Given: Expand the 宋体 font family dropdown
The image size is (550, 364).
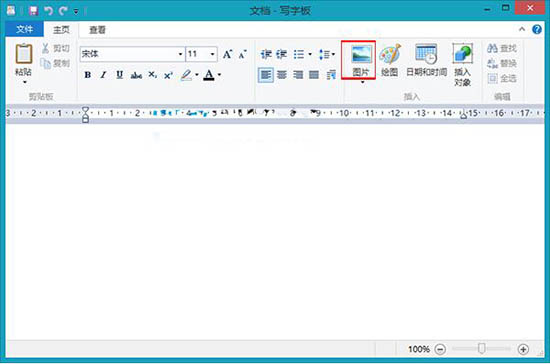Looking at the screenshot, I should pyautogui.click(x=180, y=54).
